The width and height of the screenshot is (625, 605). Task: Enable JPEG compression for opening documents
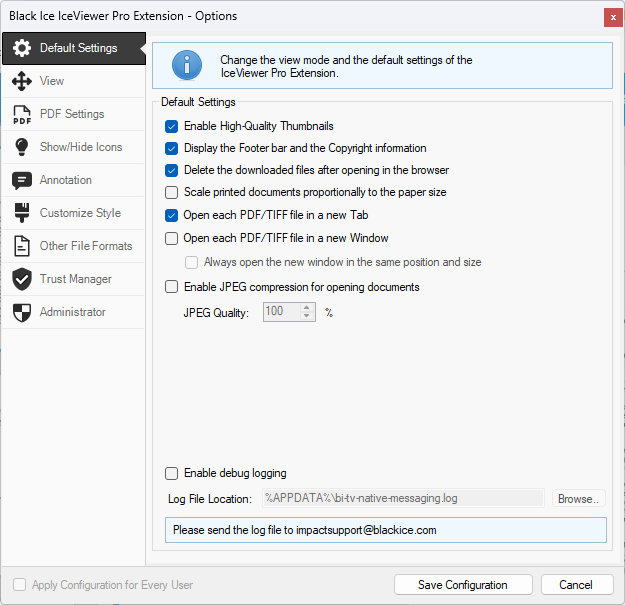pyautogui.click(x=171, y=287)
